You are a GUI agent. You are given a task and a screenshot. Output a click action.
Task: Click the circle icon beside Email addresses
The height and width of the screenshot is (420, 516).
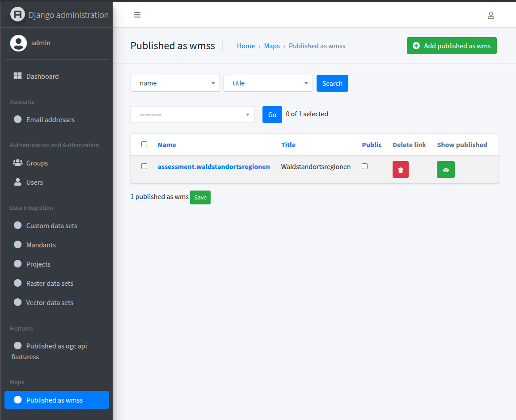pos(18,119)
